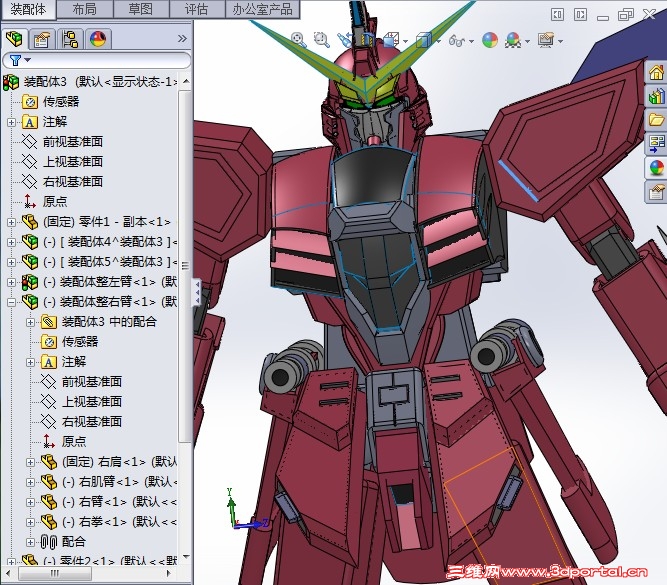This screenshot has width=667, height=585.
Task: Click the Hide/Show Items glasses icon
Action: pos(457,41)
